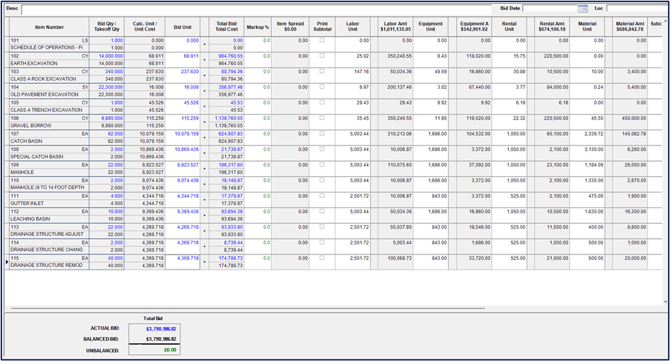Click the current-row arrow marker beside item 115
Viewport: 670px width, 361px height.
[7, 262]
